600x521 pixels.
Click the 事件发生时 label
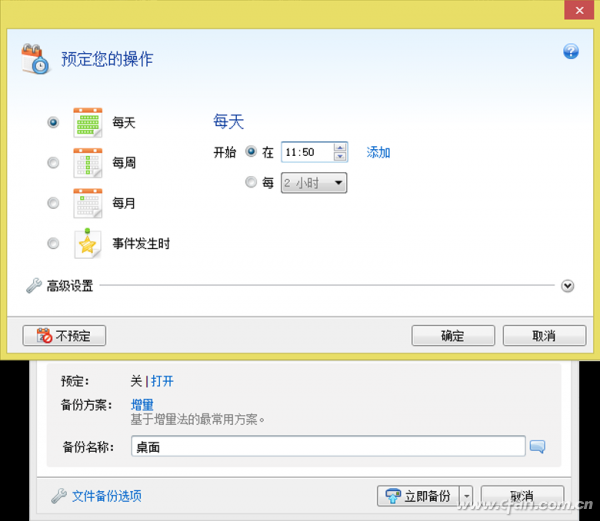141,243
